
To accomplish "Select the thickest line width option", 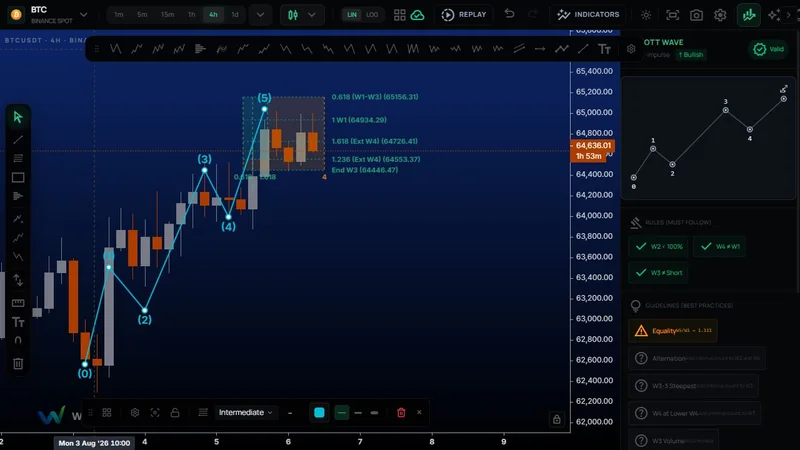I will (x=374, y=412).
